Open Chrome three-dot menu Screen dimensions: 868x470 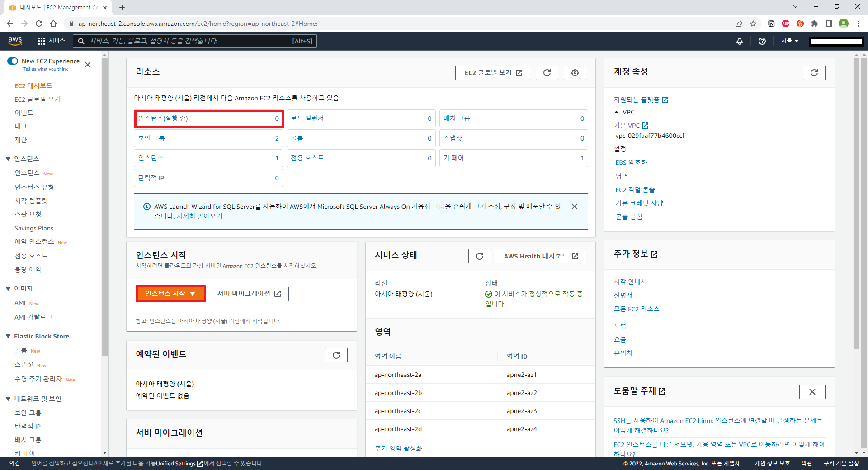858,23
